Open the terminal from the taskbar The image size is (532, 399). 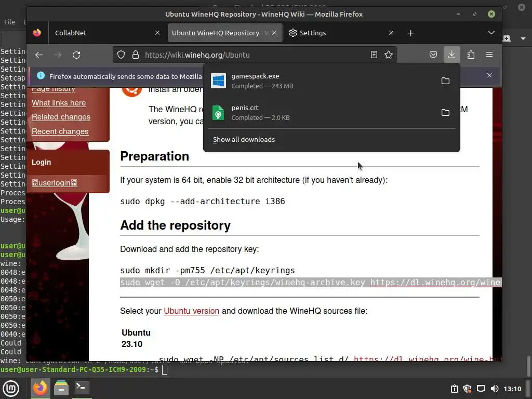82,389
